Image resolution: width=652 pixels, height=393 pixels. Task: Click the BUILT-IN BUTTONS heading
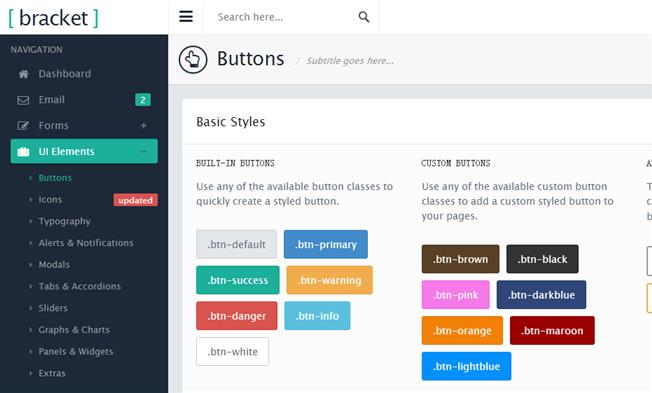click(x=235, y=163)
